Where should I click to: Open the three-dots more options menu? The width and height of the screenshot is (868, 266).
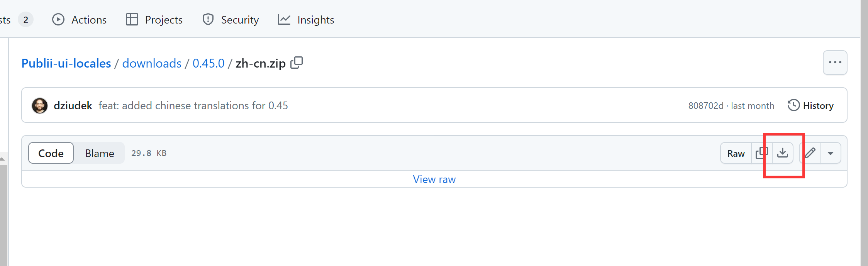[x=835, y=63]
